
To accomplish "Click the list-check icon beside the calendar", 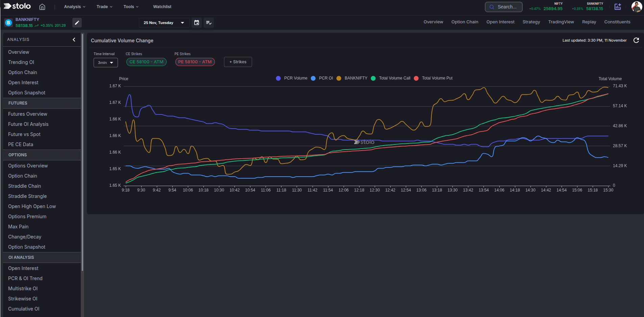I will pyautogui.click(x=208, y=23).
